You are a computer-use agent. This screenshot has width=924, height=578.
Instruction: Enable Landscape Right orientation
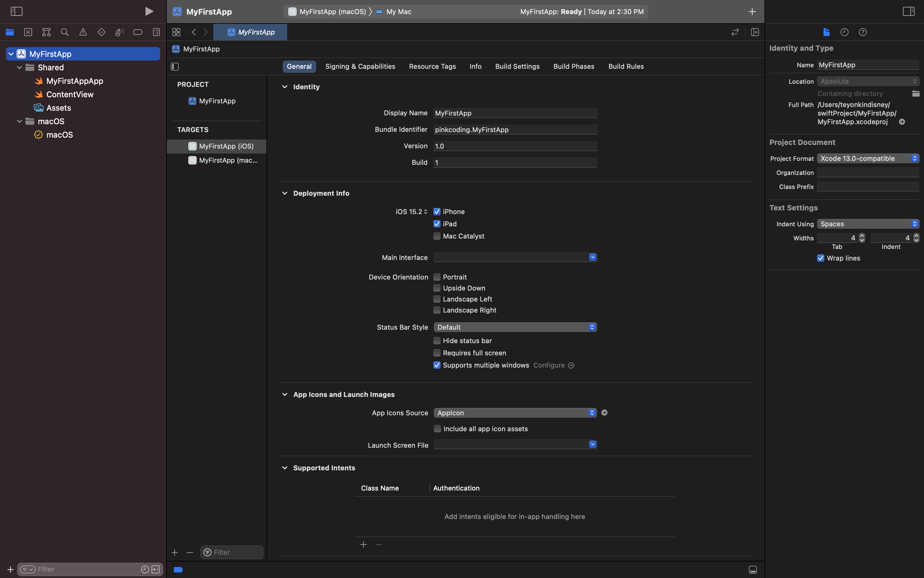pyautogui.click(x=437, y=310)
